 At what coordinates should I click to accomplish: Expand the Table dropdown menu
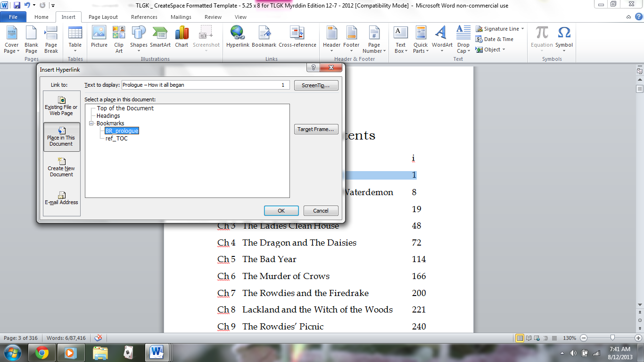coord(75,51)
